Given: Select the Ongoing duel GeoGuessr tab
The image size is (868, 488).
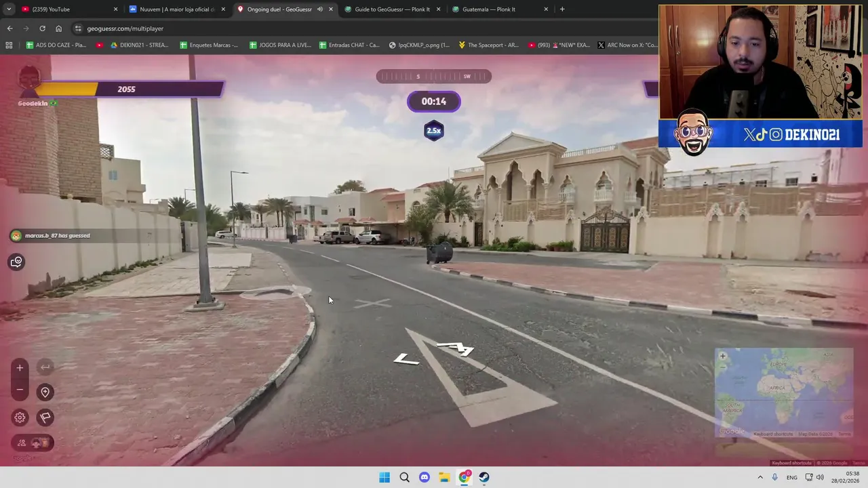Looking at the screenshot, I should [x=285, y=9].
